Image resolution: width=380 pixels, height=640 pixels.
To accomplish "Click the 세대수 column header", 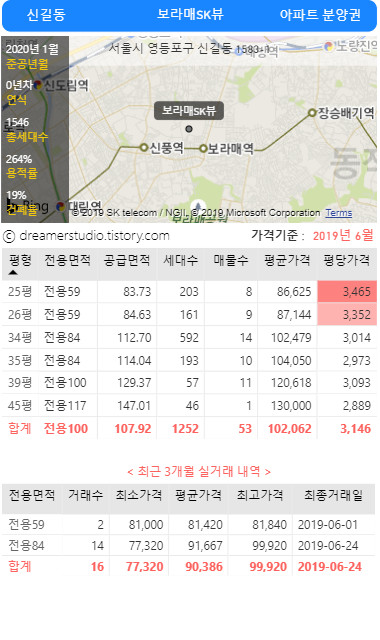I will 180,260.
